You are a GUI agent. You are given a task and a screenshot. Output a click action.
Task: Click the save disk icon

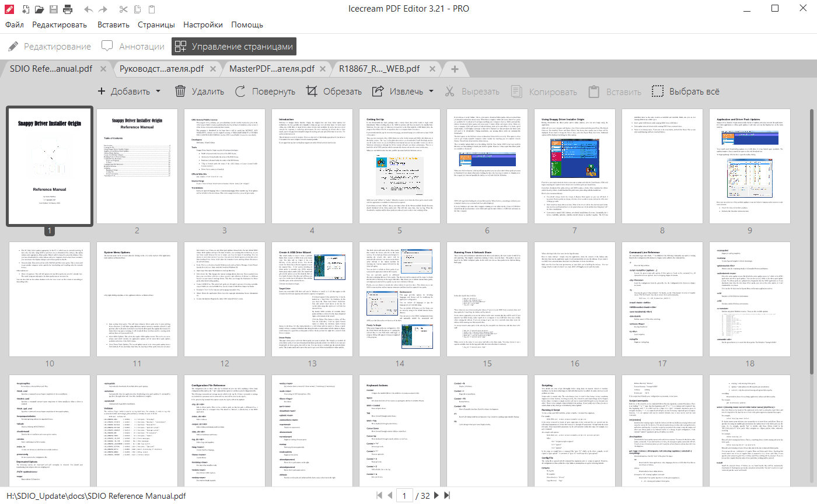click(x=53, y=9)
